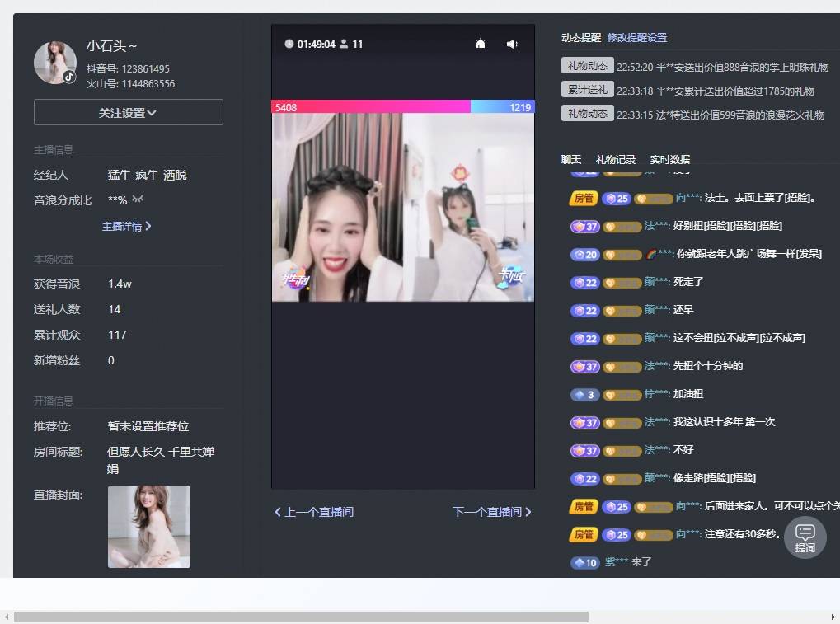The image size is (840, 624).
Task: Click the level 3 badge beside 加油扭
Action: (x=584, y=395)
